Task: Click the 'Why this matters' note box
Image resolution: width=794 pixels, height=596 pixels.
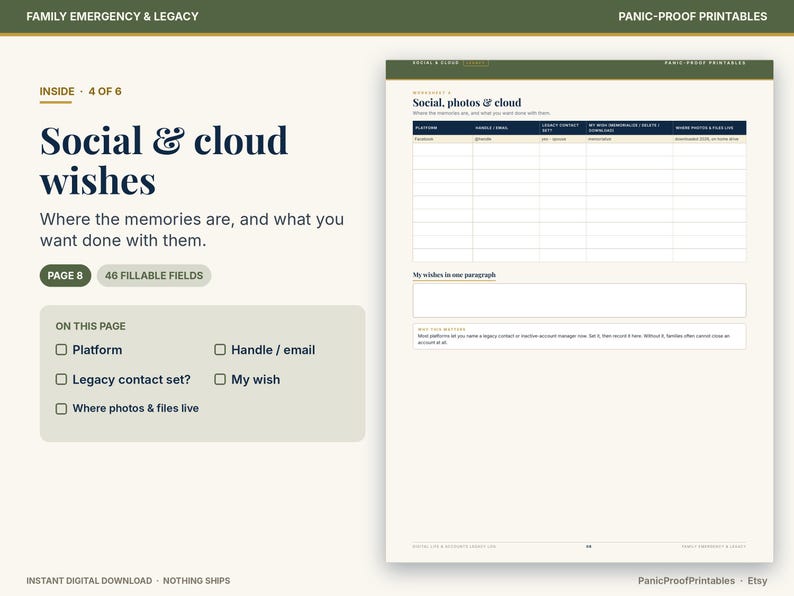Action: coord(579,336)
